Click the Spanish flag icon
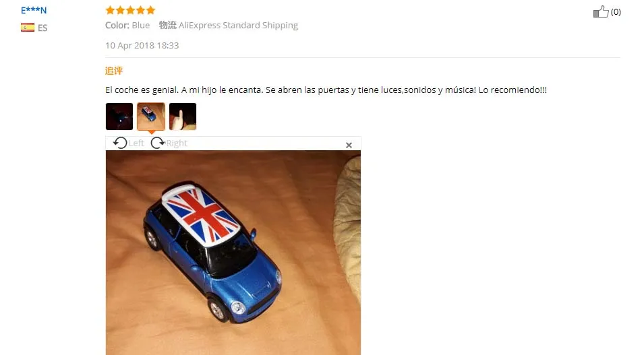This screenshot has width=644, height=355. tap(28, 28)
